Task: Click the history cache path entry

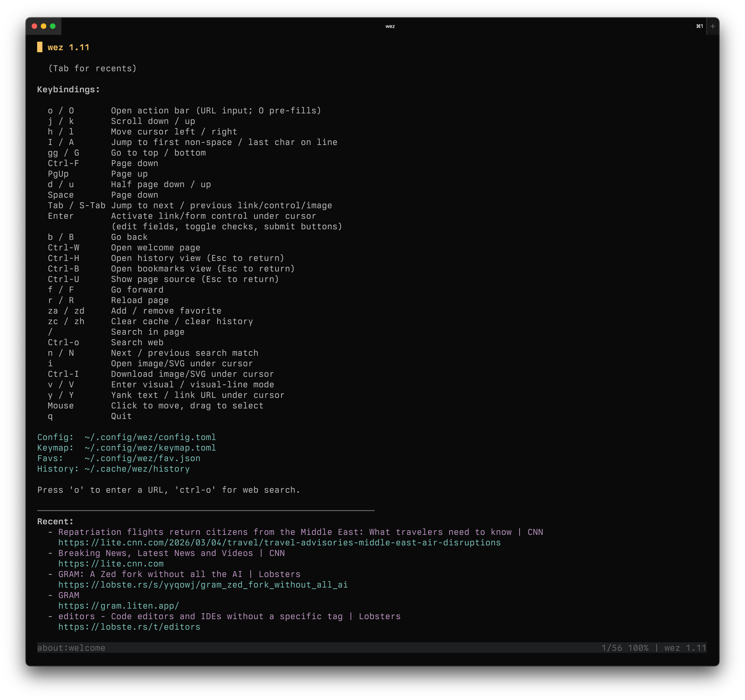Action: pyautogui.click(x=137, y=469)
